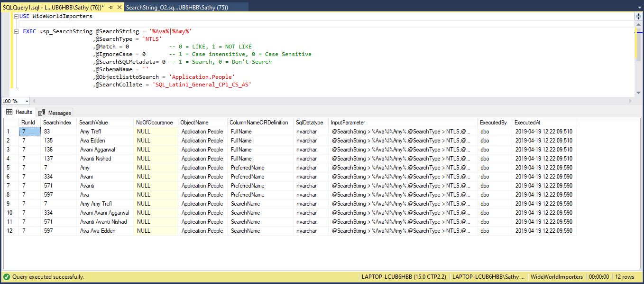Open the 100 % zoom dropdown
Viewport: 644px width, 284px height.
[27, 101]
